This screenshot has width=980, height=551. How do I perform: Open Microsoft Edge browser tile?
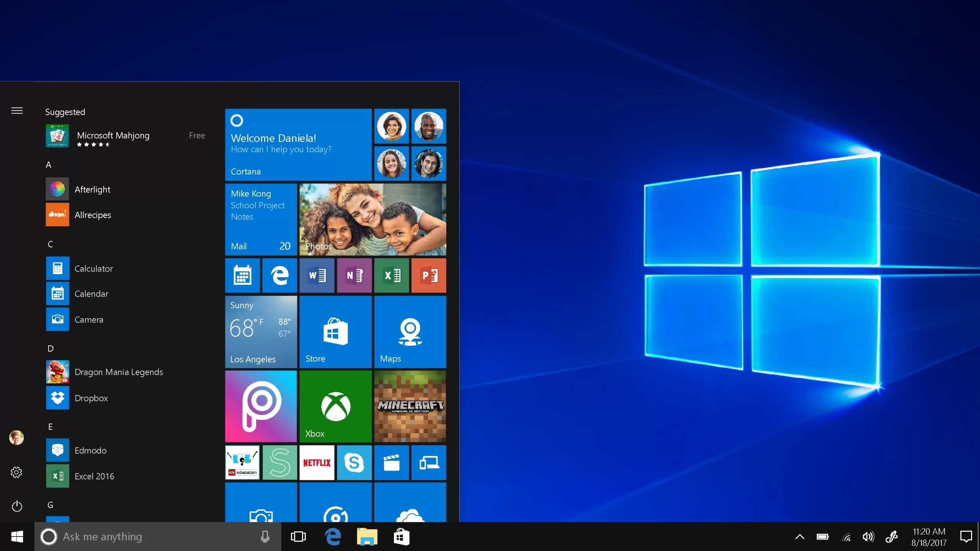point(279,276)
